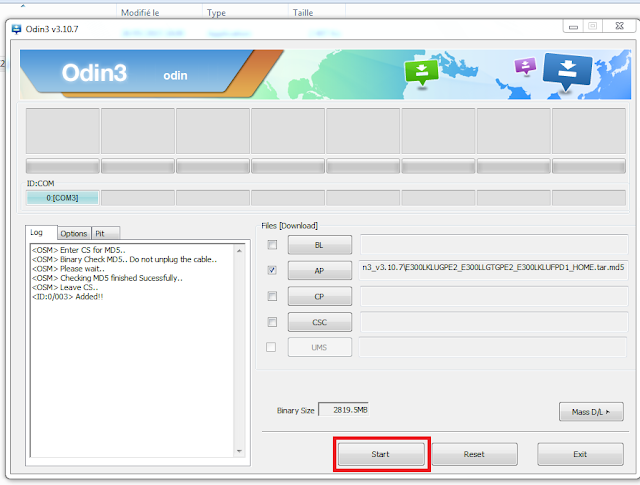Click the empty BL file path field
This screenshot has height=485, width=640.
493,244
